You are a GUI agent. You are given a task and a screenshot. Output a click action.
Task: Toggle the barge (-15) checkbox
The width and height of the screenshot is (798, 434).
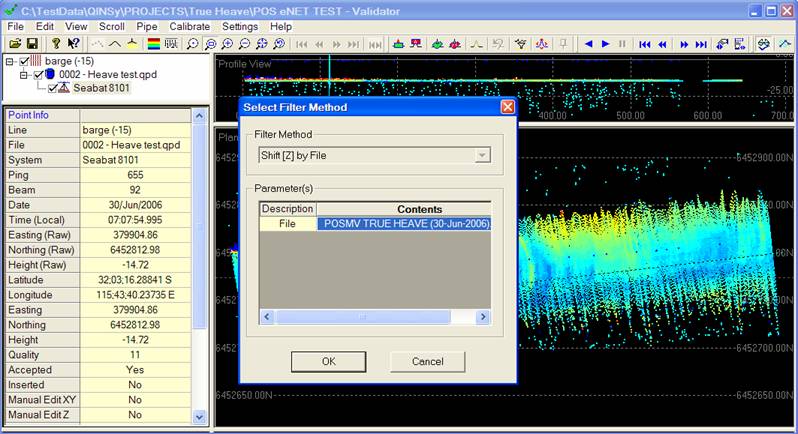25,62
